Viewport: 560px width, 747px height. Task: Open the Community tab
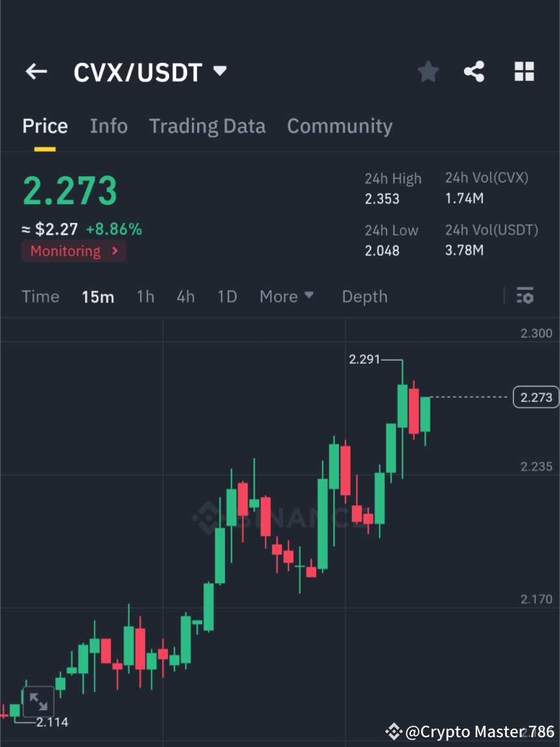[340, 126]
